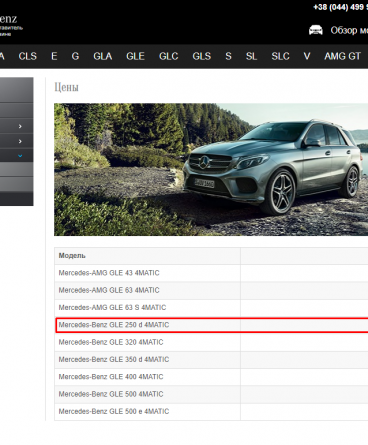
Task: Open Mercedes-Benz GLE 500 e 4MATIC entry
Action: pos(211,412)
